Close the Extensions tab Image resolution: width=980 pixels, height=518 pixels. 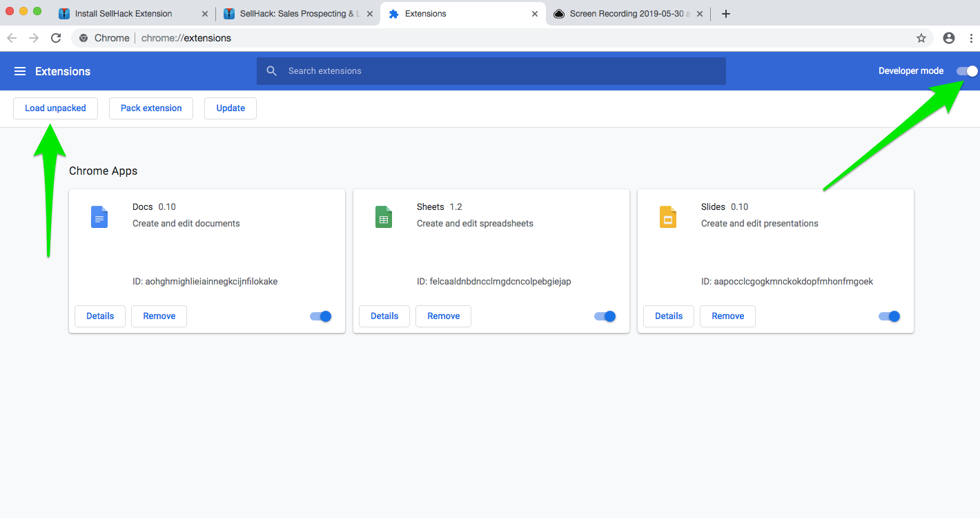(535, 14)
